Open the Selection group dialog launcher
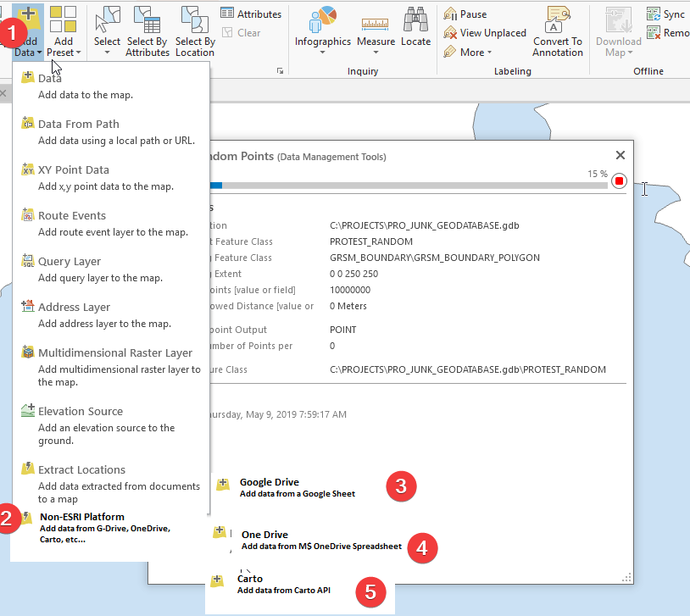 click(280, 71)
